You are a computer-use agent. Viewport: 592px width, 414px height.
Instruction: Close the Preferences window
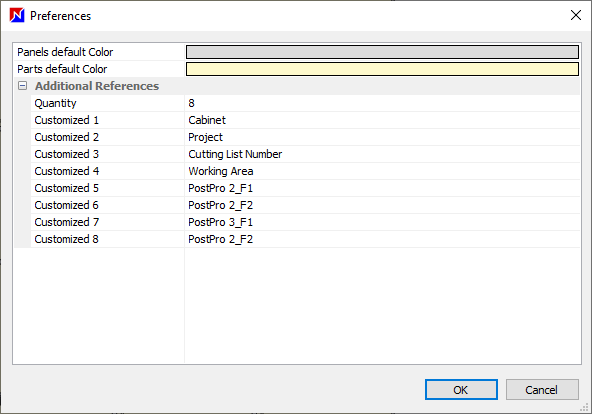click(x=576, y=15)
